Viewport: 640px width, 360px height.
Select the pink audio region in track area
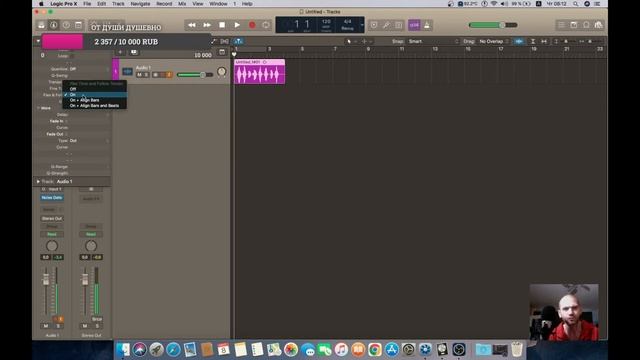pyautogui.click(x=260, y=72)
